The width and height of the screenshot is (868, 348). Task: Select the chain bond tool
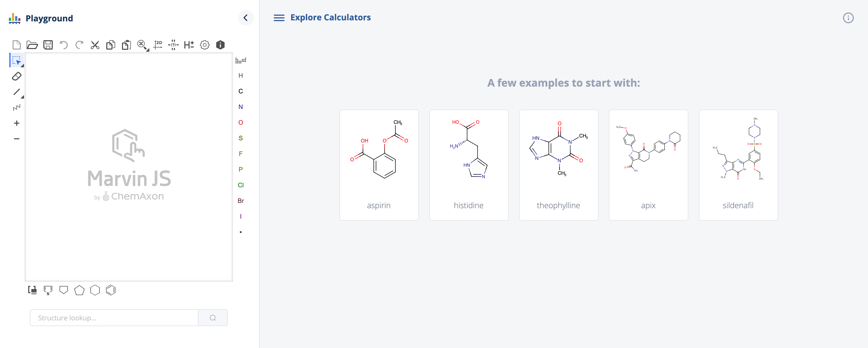pos(16,108)
